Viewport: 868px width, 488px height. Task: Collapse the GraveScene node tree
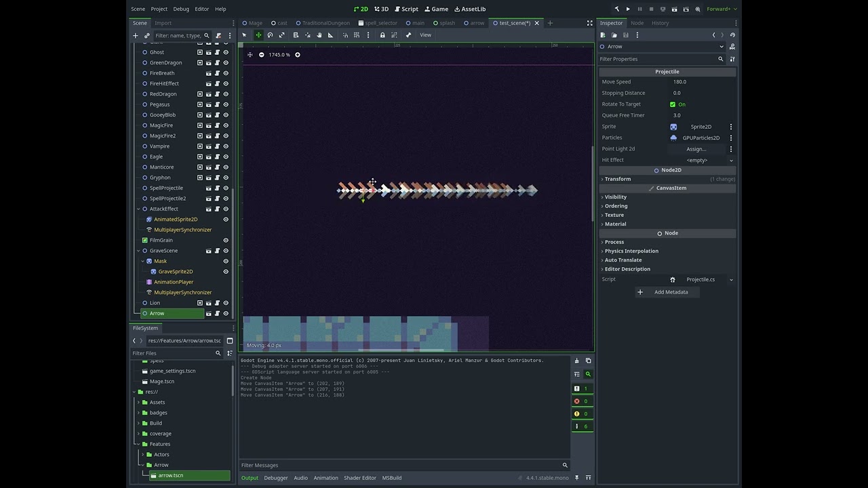(x=138, y=251)
